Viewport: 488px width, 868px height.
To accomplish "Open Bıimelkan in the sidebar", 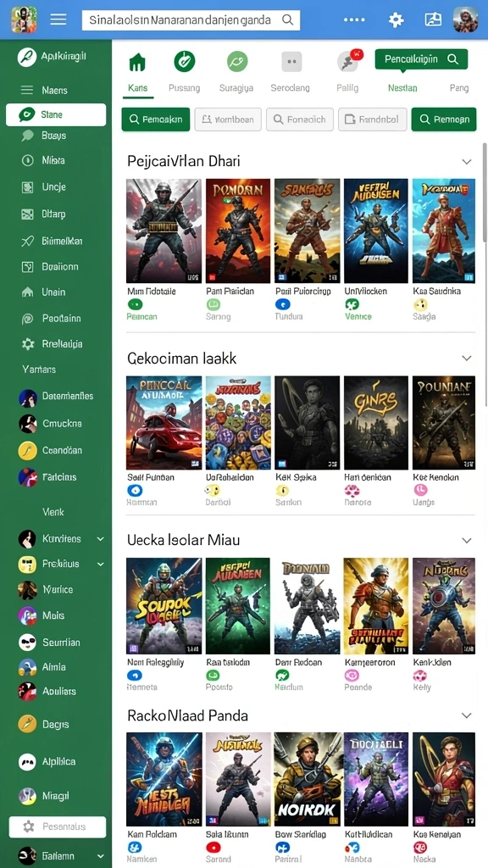I will click(x=62, y=241).
